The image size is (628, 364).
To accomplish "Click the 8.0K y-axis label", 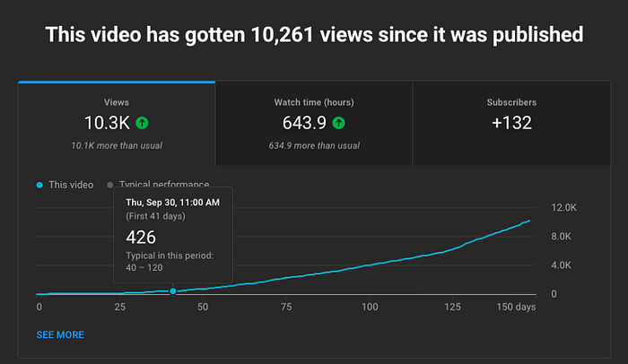I will tap(561, 237).
